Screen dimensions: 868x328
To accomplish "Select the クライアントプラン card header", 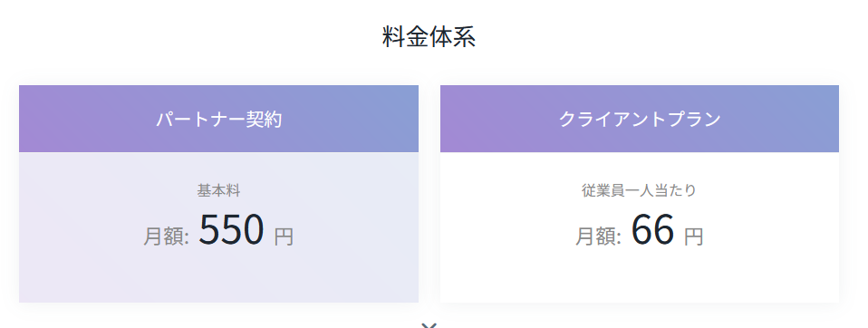I will point(640,119).
